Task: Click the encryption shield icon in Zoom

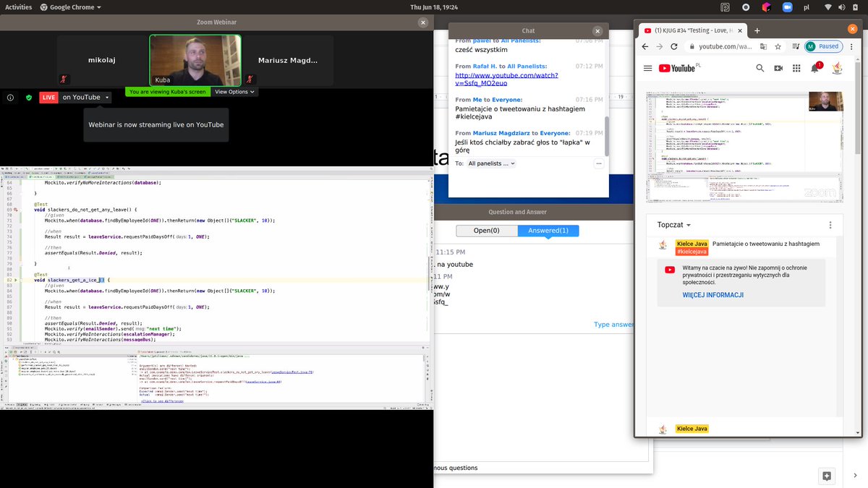Action: (x=29, y=96)
